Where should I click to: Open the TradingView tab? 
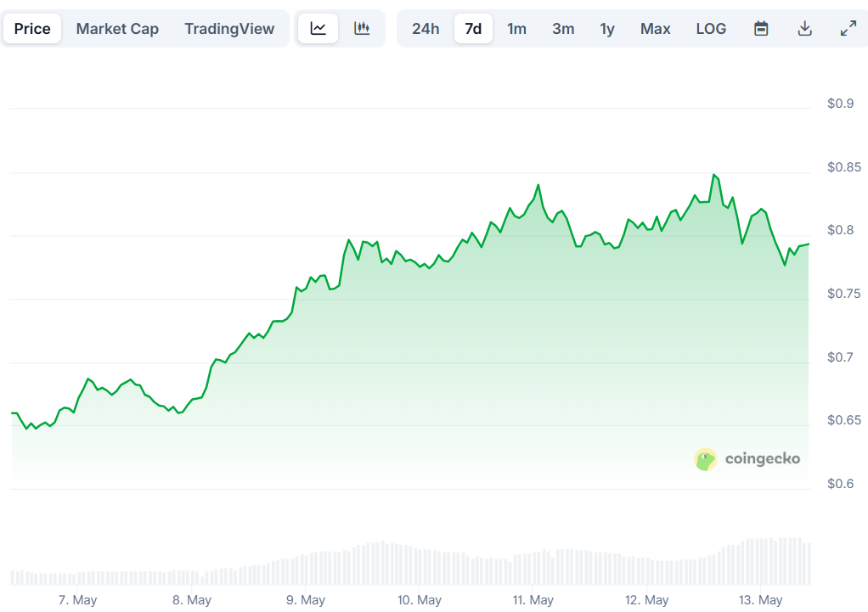[229, 28]
